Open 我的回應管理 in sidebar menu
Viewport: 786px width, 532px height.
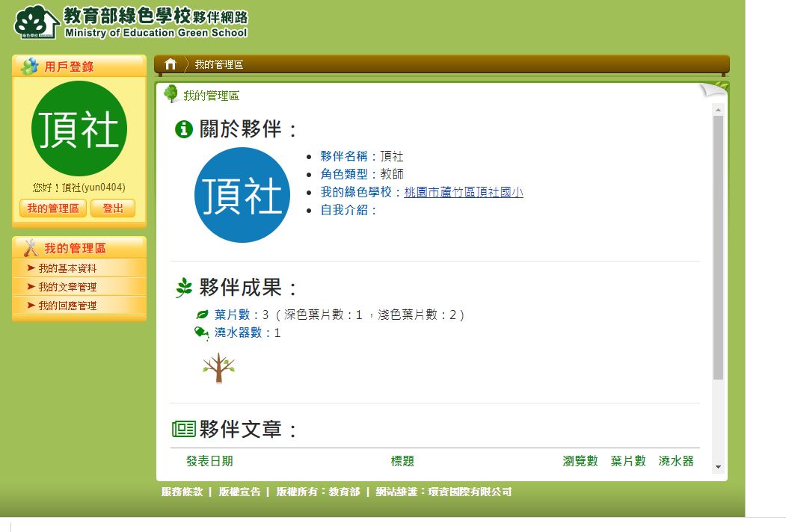pyautogui.click(x=67, y=306)
